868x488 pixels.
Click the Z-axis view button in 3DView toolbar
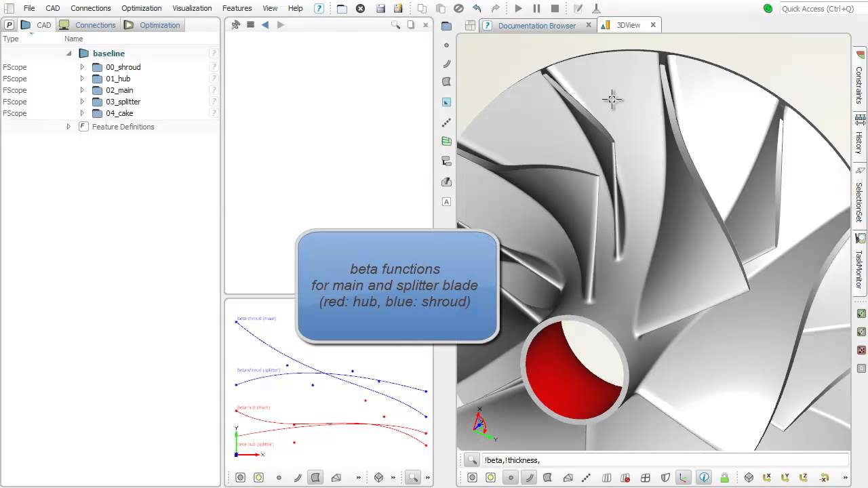point(805,478)
